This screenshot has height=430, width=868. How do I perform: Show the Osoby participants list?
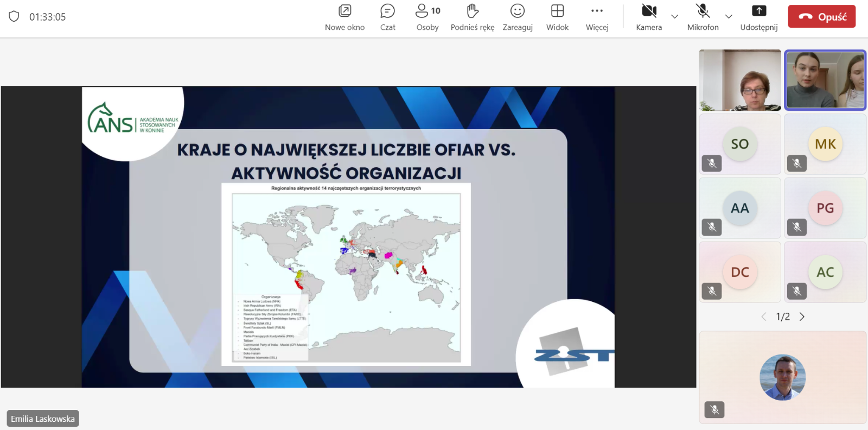pyautogui.click(x=427, y=17)
